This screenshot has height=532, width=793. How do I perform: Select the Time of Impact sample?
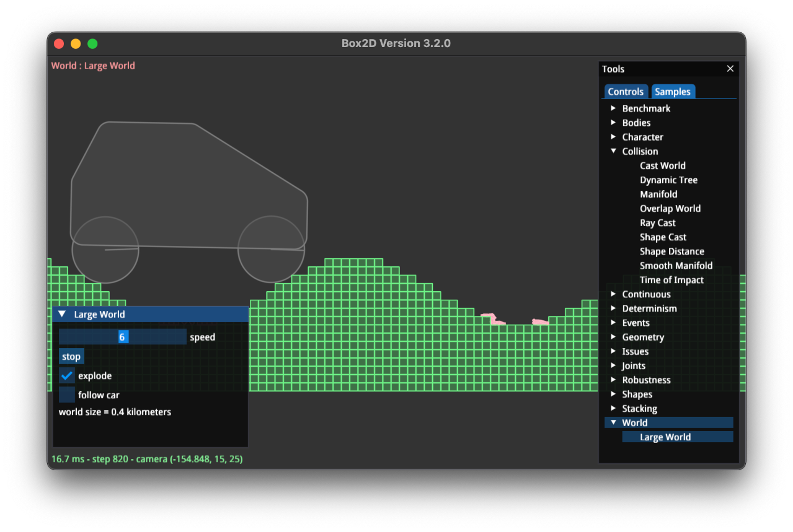(671, 280)
